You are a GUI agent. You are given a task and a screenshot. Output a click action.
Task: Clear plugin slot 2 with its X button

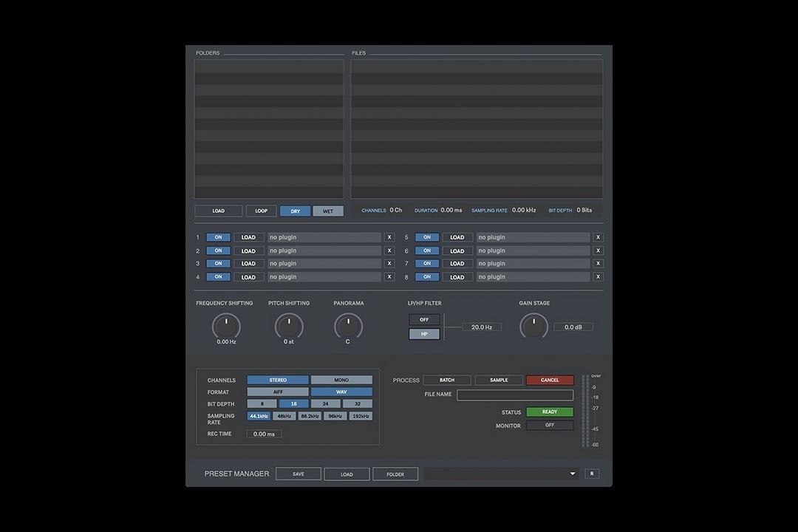tap(389, 250)
